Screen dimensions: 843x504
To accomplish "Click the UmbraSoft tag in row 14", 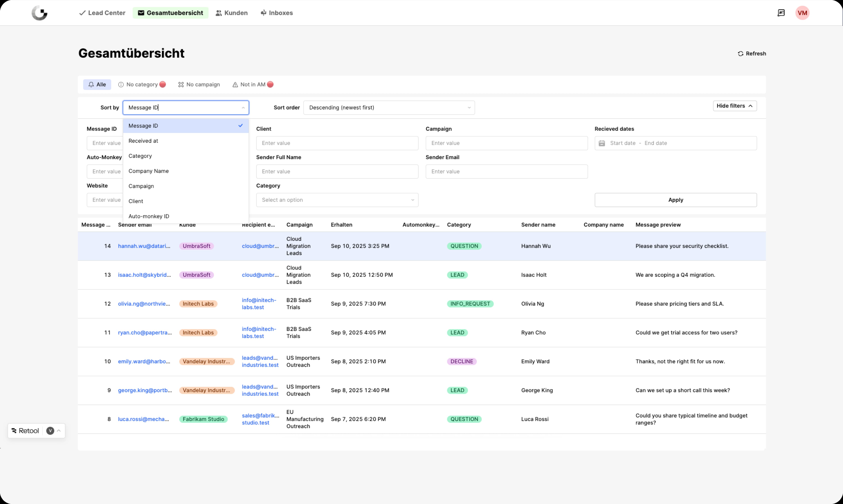I will tap(196, 246).
